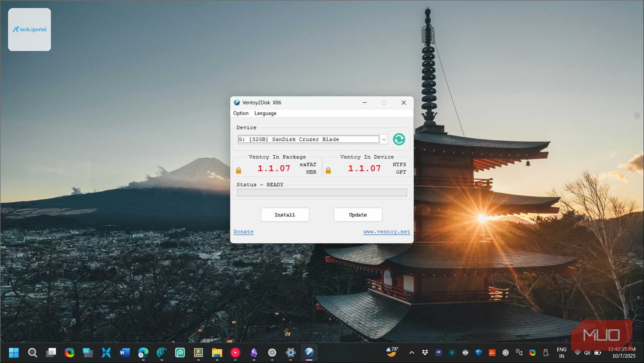Click the lock icon under Ventoy In Package
The width and height of the screenshot is (644, 363).
pos(239,170)
